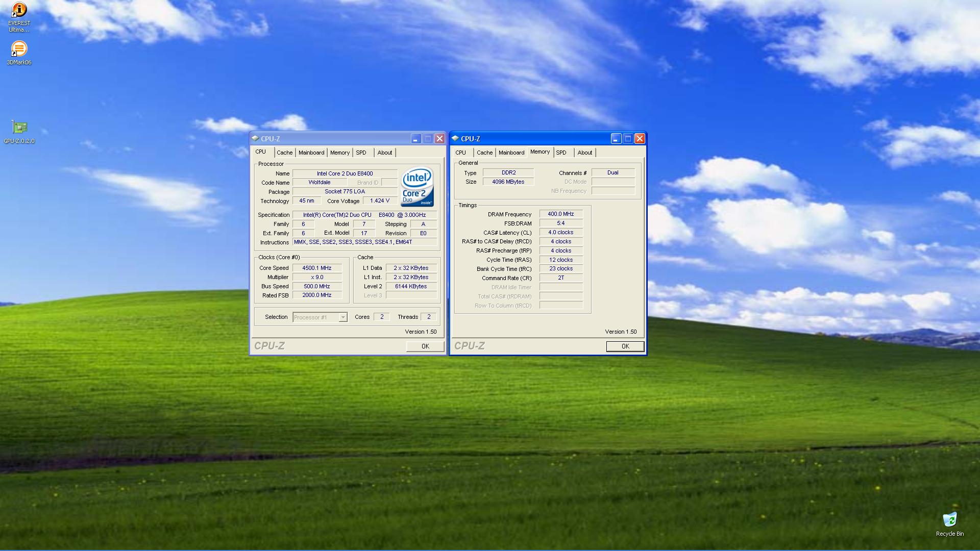
Task: Click the 1.424 V core voltage value
Action: click(x=380, y=201)
